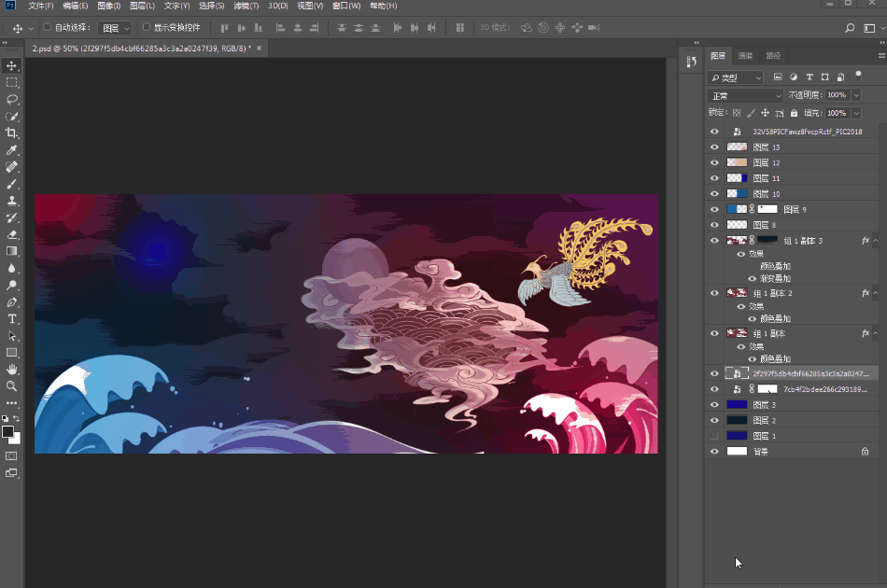Viewport: 887px width, 588px height.
Task: Select layer 32V58PICFawz8fvcpRctf_PIC2018
Action: pyautogui.click(x=792, y=132)
